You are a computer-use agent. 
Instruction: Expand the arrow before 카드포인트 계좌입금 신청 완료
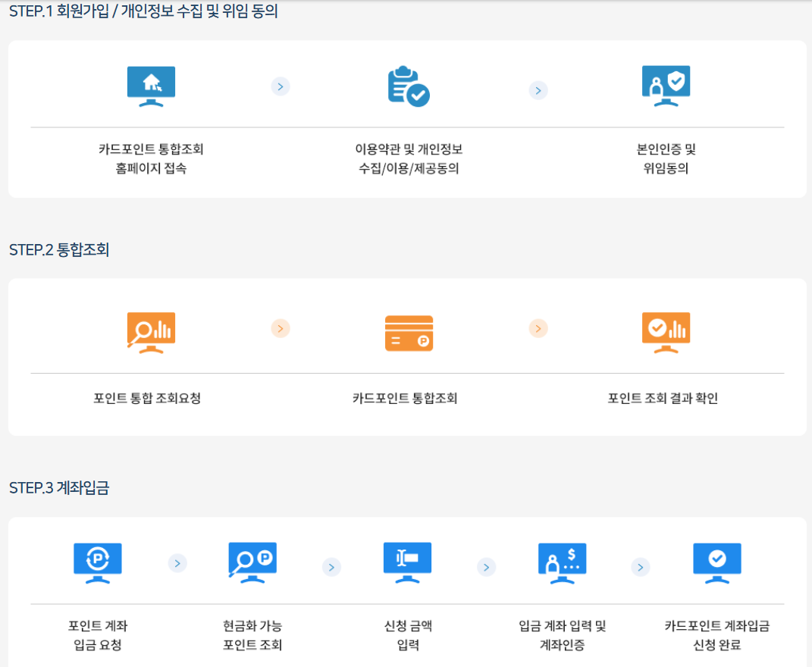[x=640, y=566]
